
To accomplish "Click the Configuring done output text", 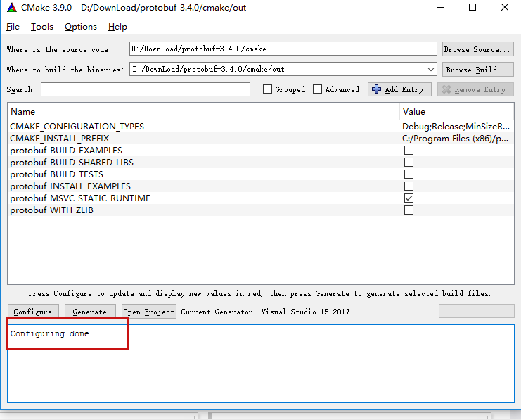I will [49, 333].
